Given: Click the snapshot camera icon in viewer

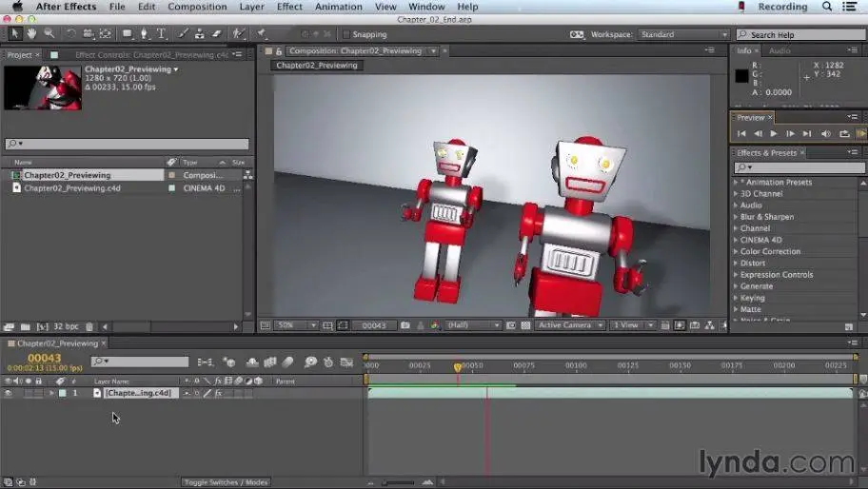Looking at the screenshot, I should pyautogui.click(x=405, y=325).
